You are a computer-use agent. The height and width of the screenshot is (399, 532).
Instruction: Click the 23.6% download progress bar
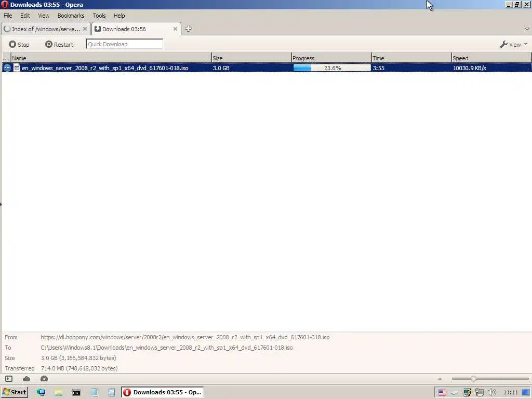pyautogui.click(x=332, y=68)
